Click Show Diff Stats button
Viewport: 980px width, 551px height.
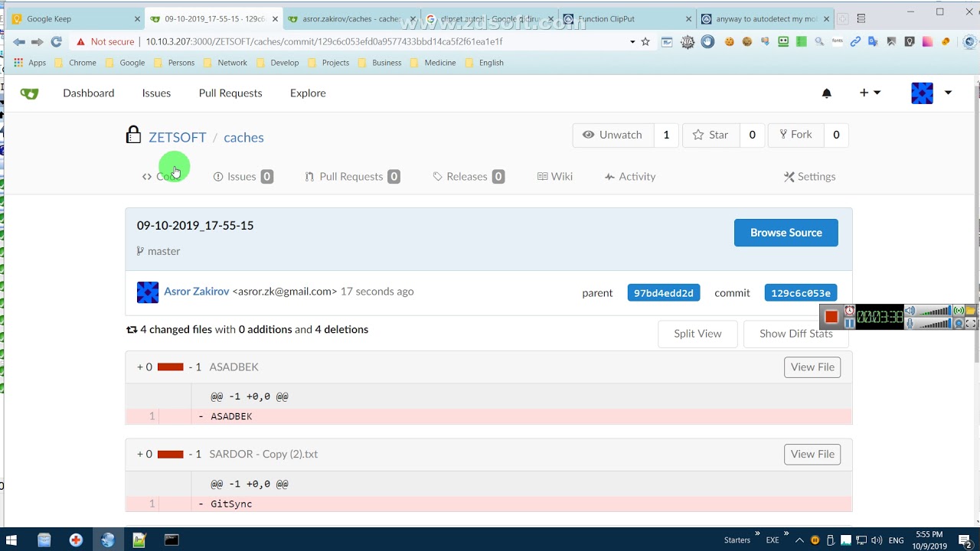point(796,334)
